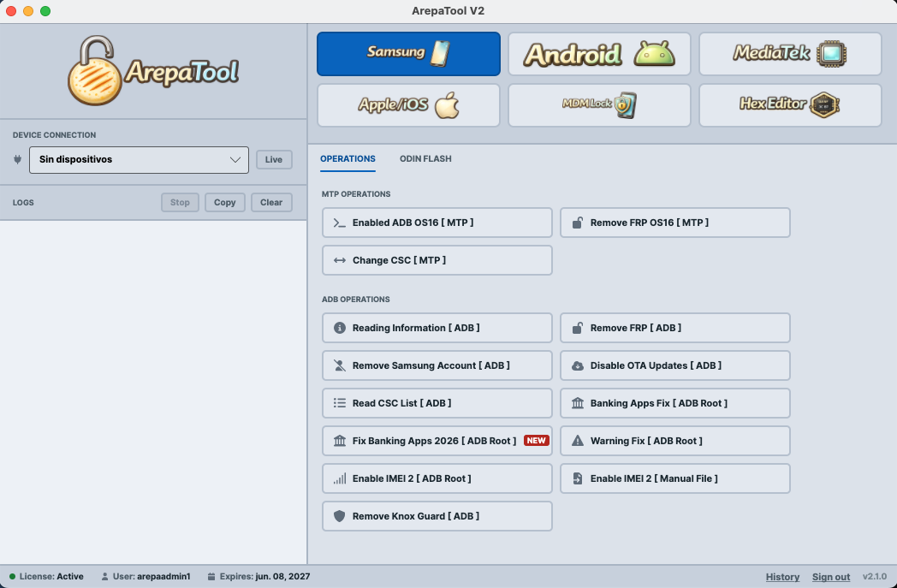Screen dimensions: 897x588
Task: Copy the logs with Copy button
Action: 225,203
